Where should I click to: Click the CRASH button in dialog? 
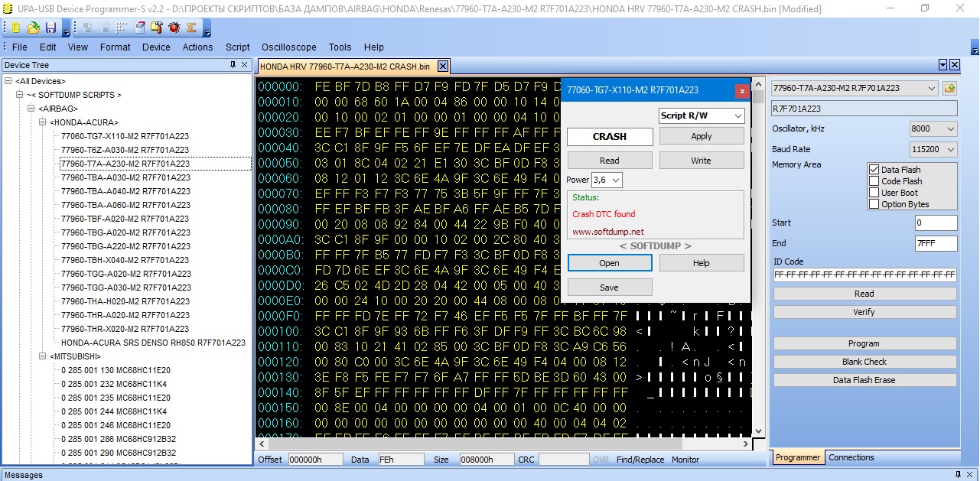pos(610,136)
